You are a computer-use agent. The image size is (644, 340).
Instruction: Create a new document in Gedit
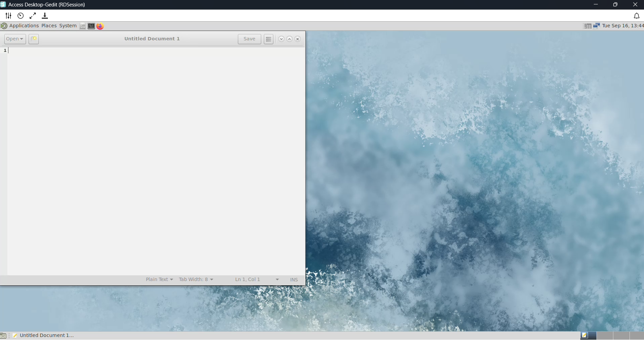pyautogui.click(x=34, y=39)
